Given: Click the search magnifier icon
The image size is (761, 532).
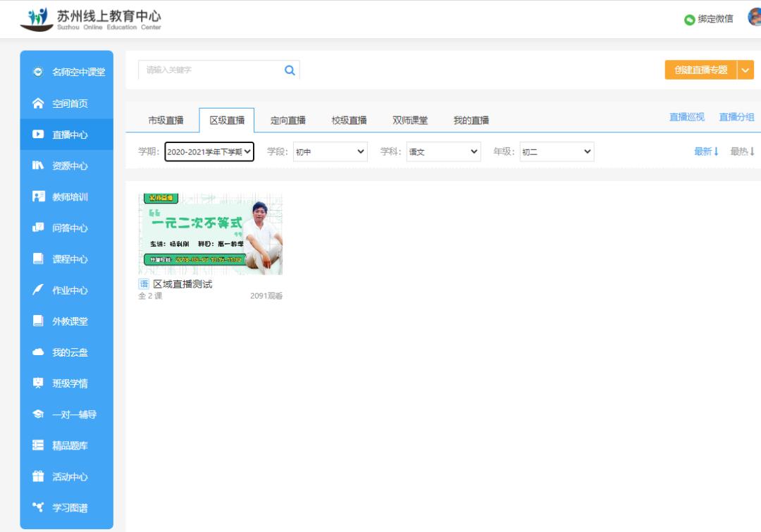Looking at the screenshot, I should tap(289, 70).
